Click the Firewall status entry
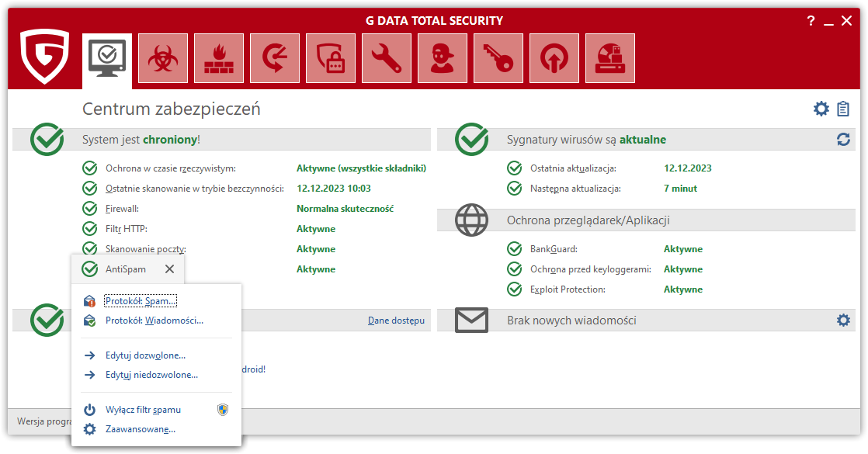Image resolution: width=868 pixels, height=454 pixels. coord(123,209)
